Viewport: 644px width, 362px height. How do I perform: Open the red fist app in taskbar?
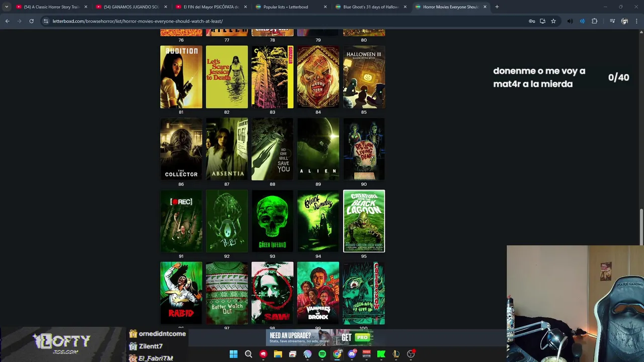(x=263, y=354)
